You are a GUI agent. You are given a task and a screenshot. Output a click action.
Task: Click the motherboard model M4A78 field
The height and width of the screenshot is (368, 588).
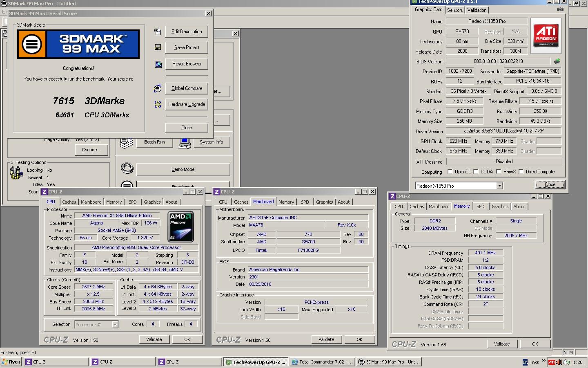coord(286,225)
